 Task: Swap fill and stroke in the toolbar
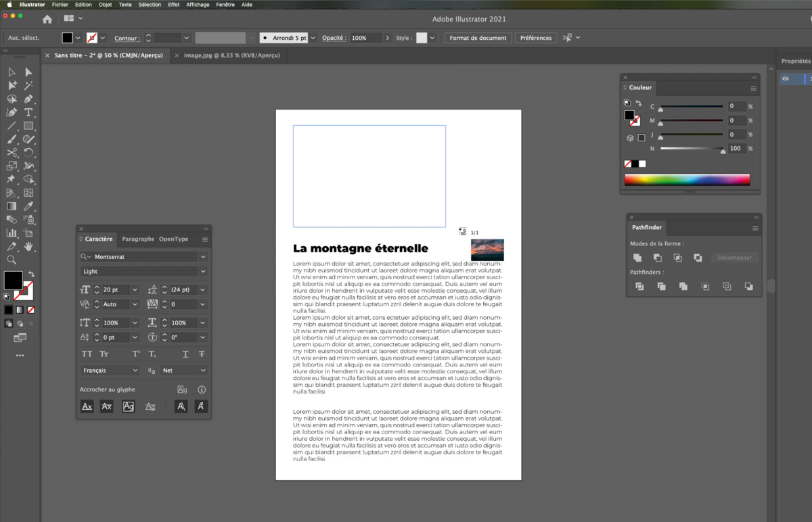(30, 274)
